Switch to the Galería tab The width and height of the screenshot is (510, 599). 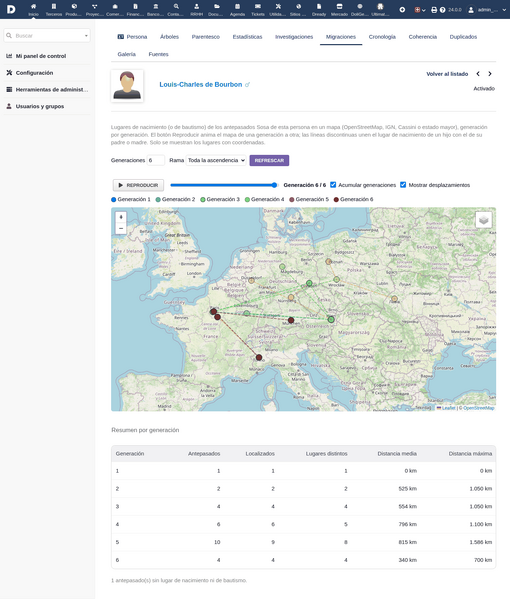click(126, 54)
